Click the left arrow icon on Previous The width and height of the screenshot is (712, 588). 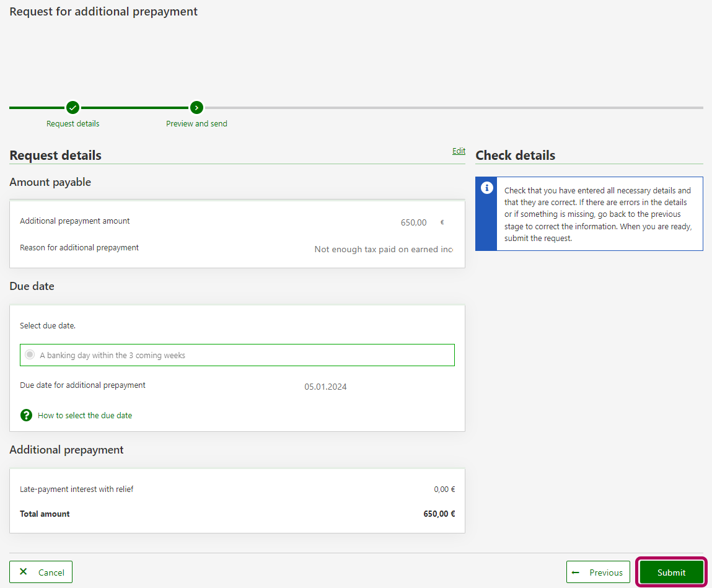click(576, 573)
